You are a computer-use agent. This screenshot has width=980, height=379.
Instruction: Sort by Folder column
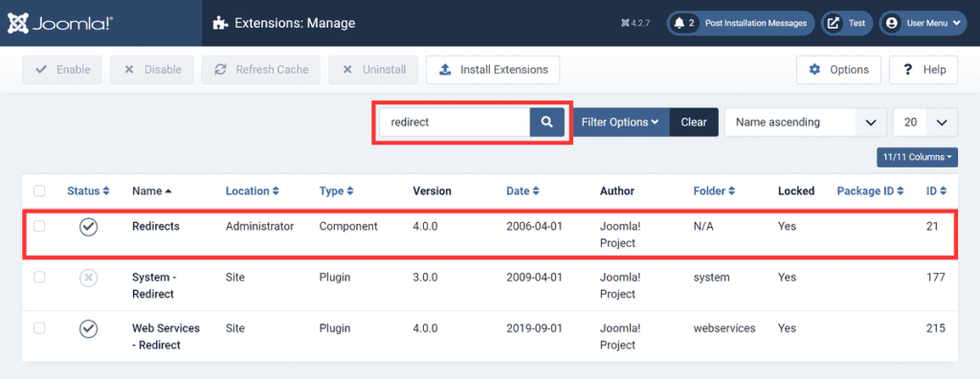714,190
